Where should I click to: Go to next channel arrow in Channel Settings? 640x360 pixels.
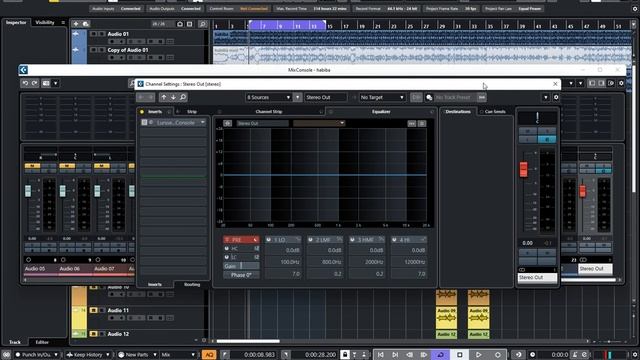pos(173,97)
